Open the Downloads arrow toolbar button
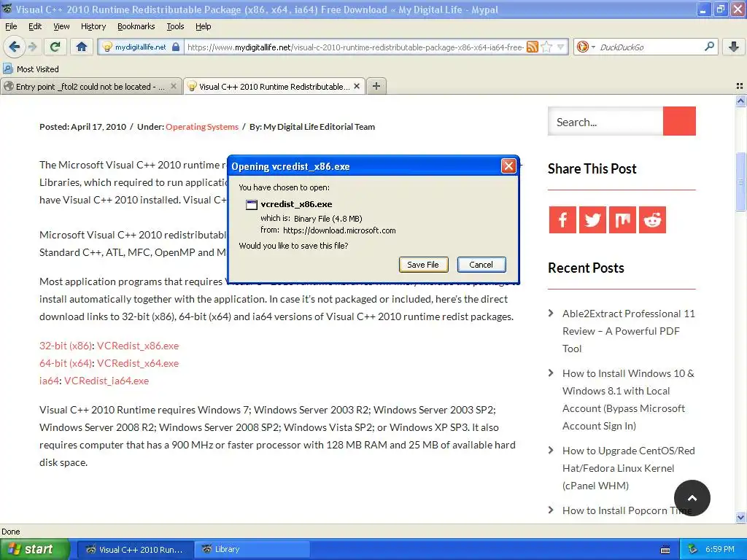 tap(734, 47)
